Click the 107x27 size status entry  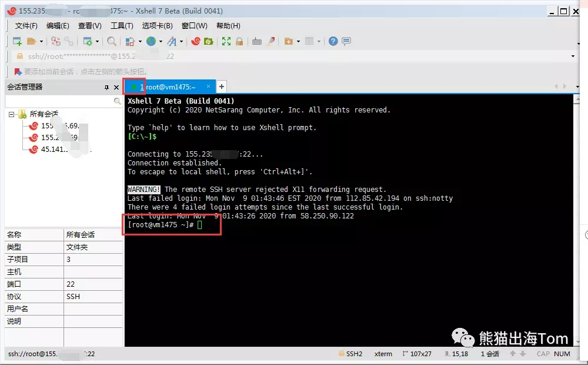click(417, 354)
